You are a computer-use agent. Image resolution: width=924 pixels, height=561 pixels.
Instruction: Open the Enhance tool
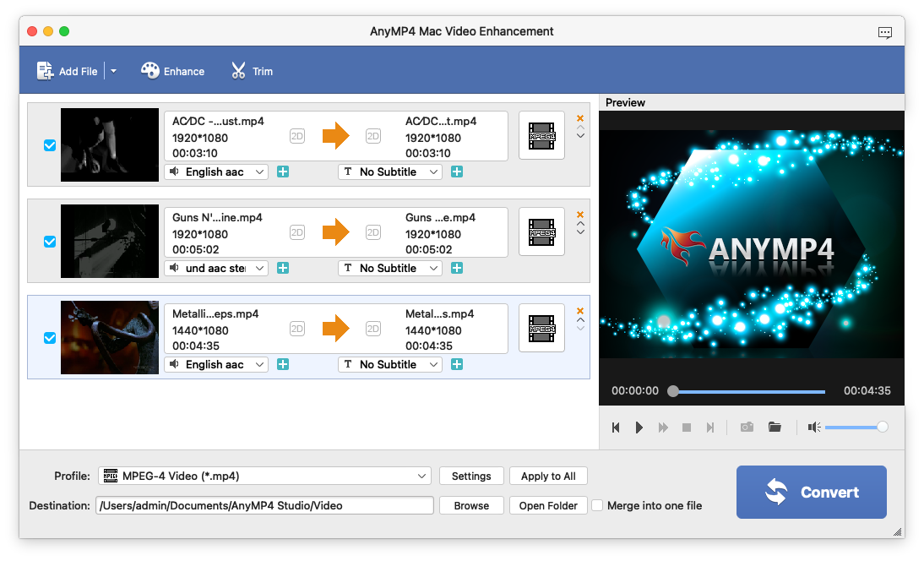[x=172, y=71]
